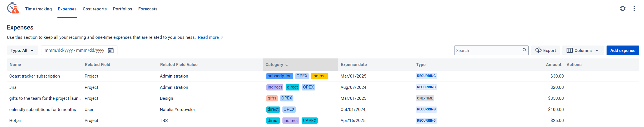Open the vertical three-dot more menu
This screenshot has height=127, width=644.
click(634, 8)
